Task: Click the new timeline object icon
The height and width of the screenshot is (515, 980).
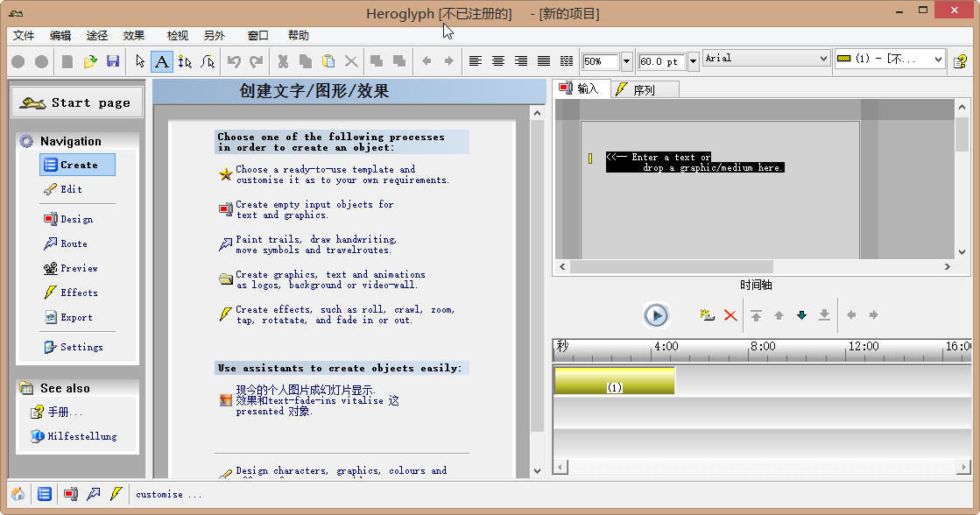Action: 708,315
